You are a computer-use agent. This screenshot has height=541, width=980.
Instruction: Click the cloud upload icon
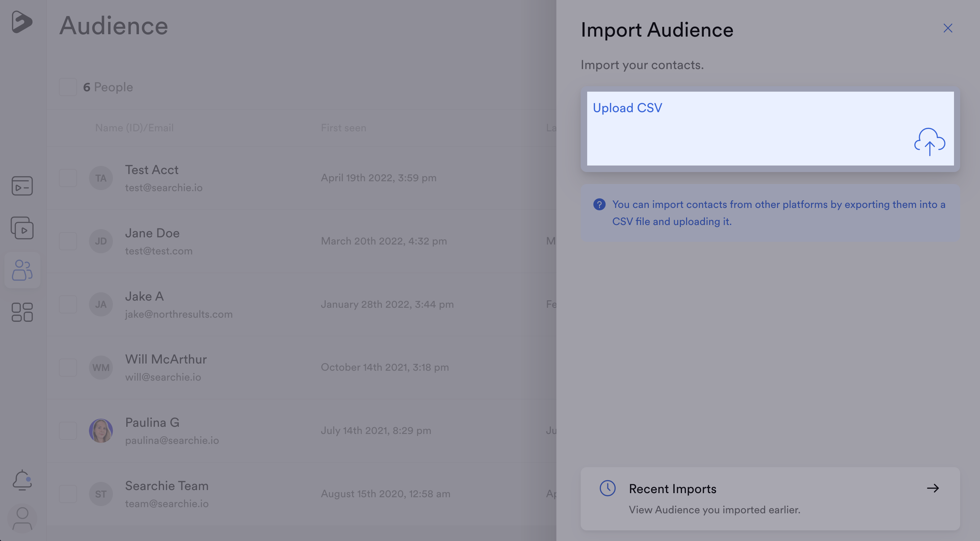pos(929,142)
